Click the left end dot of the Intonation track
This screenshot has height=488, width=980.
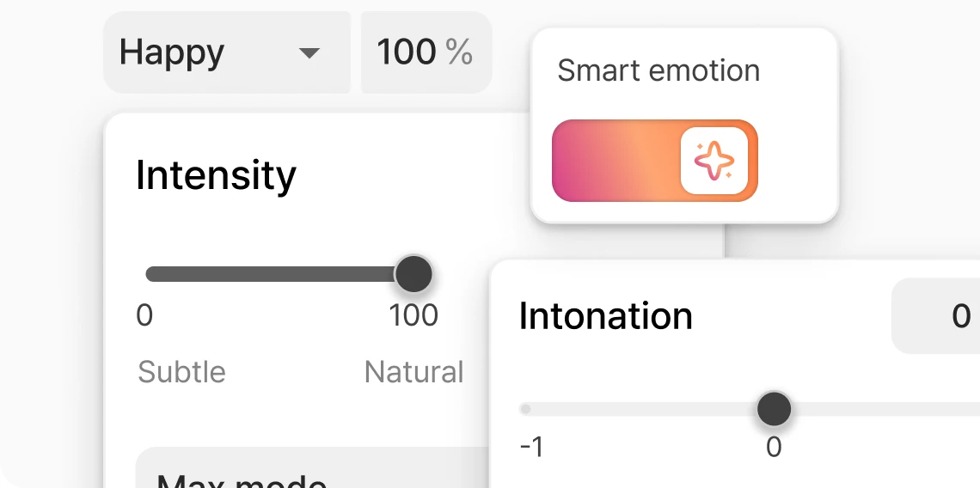525,409
